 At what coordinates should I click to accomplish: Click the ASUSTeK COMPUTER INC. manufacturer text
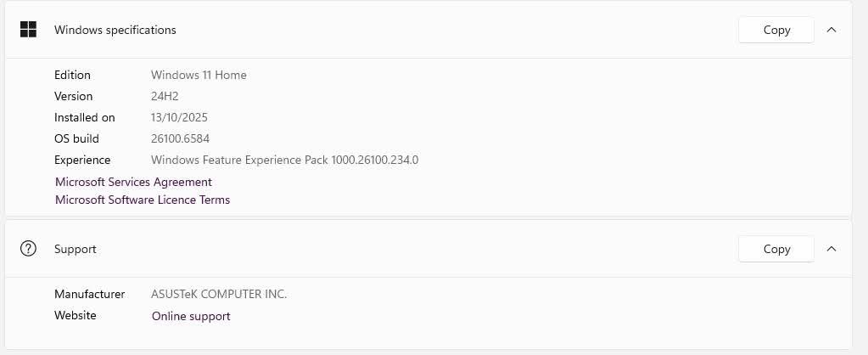coord(219,294)
